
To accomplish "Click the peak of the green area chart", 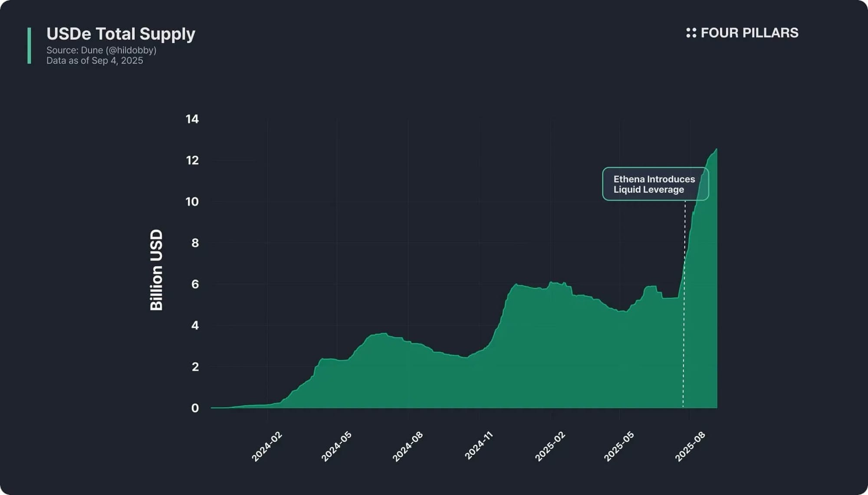I will 716,150.
